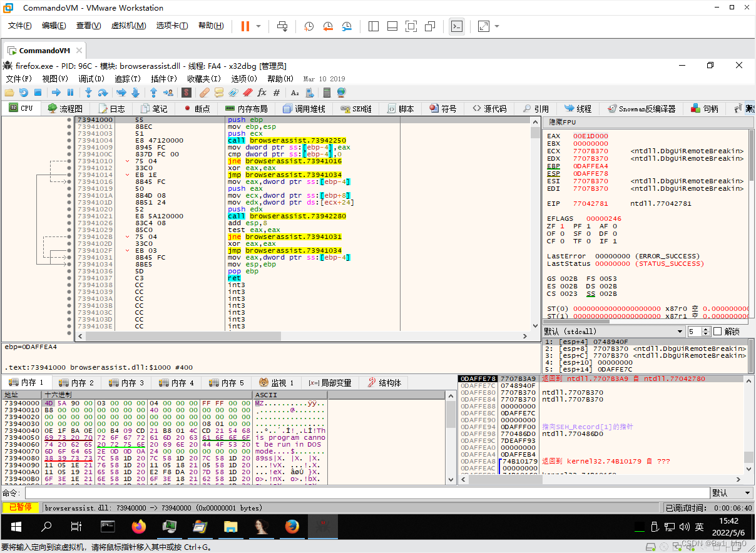Open the VMware 虚拟机(M) menu
This screenshot has width=756, height=553.
[x=128, y=26]
